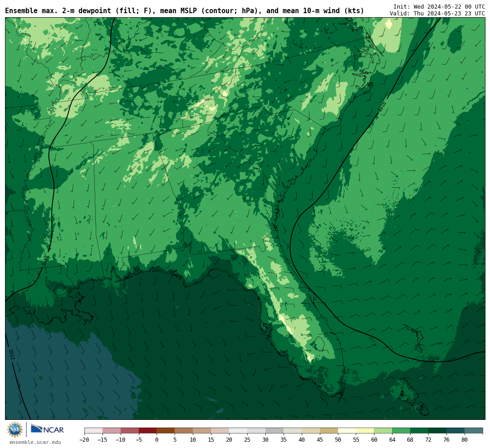490x448 pixels.
Task: Pick the 20 to 25 near-white gray swatch
Action: click(x=239, y=431)
